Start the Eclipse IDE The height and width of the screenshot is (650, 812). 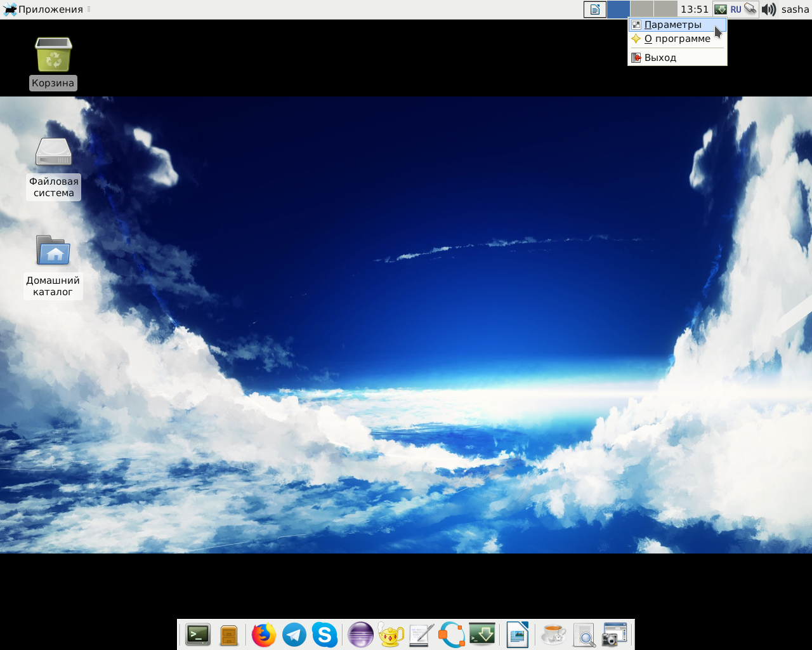pyautogui.click(x=360, y=635)
